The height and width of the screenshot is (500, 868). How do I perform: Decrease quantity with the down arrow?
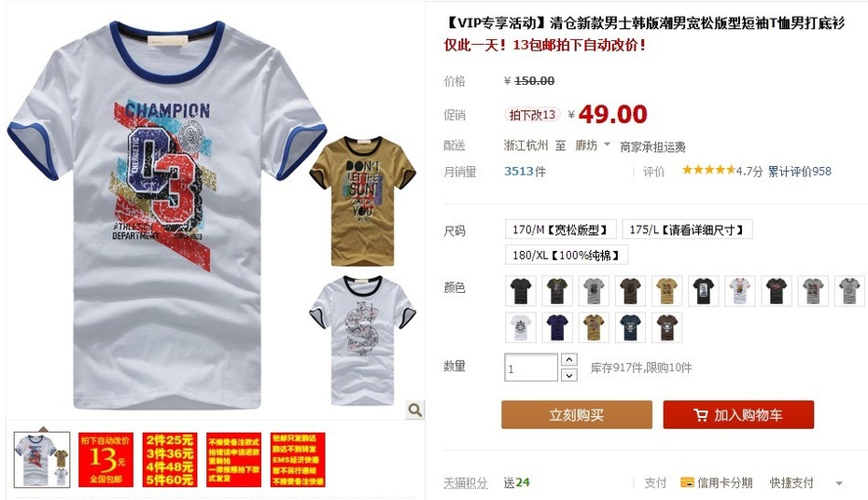pos(569,375)
